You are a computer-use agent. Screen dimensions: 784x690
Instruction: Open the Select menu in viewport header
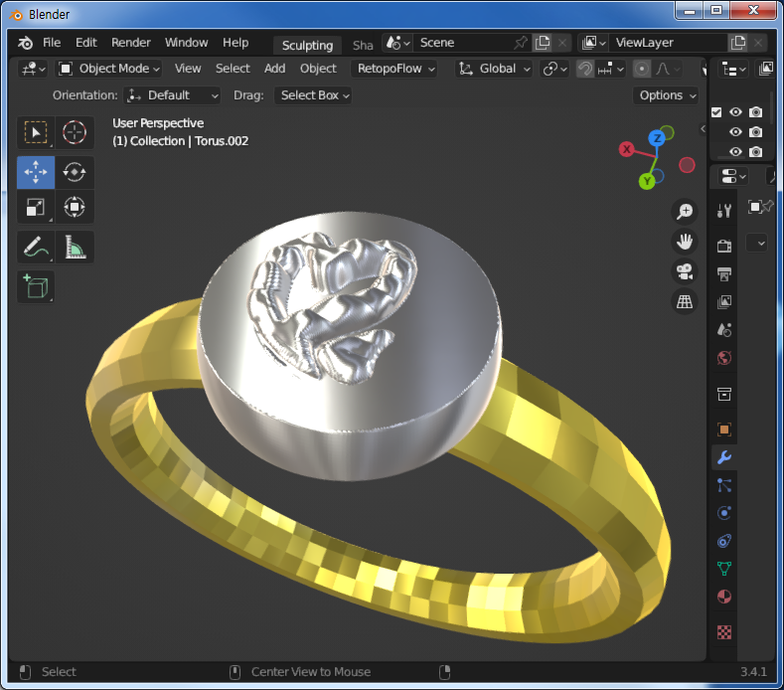tap(233, 69)
